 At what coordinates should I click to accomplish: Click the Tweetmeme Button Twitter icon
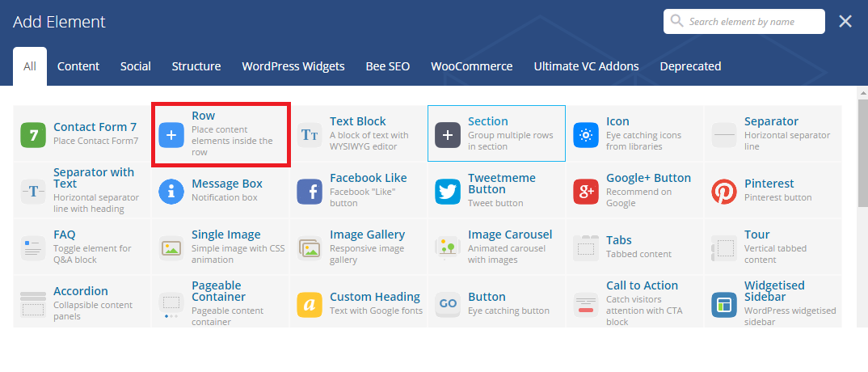pyautogui.click(x=448, y=191)
